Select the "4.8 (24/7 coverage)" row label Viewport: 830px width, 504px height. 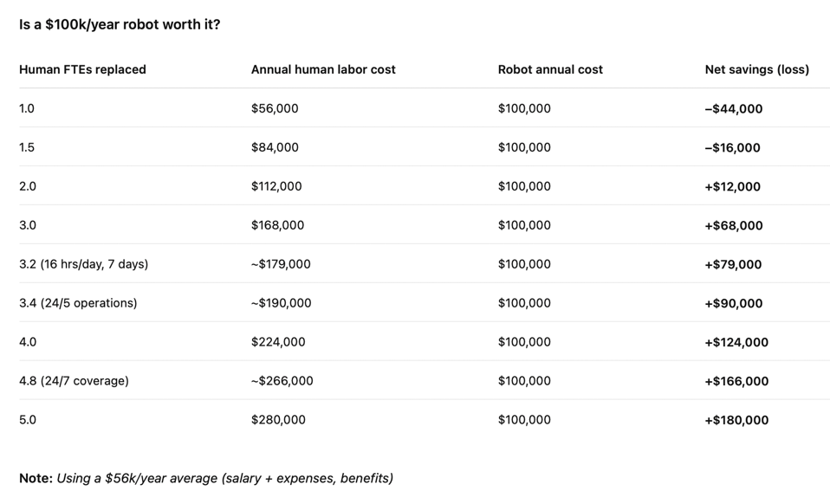click(74, 381)
